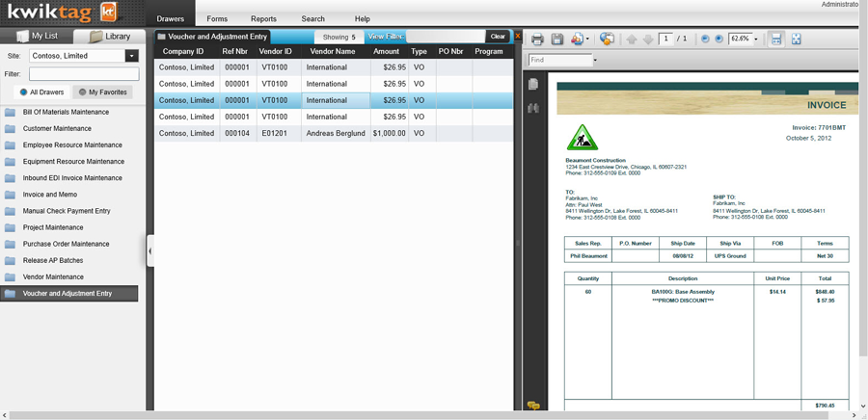
Task: Open the comments panel icon
Action: click(533, 406)
